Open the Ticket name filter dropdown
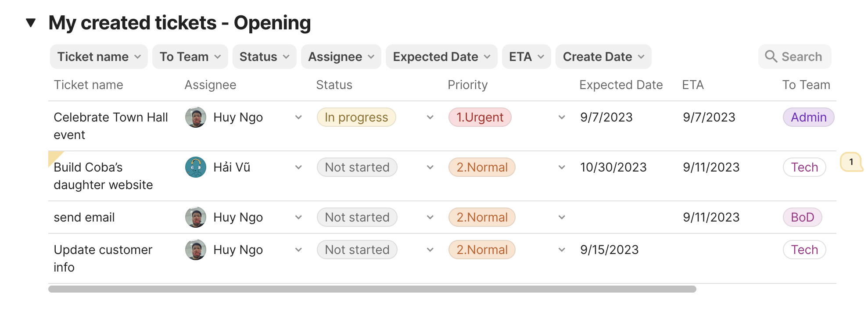The height and width of the screenshot is (322, 868). pyautogui.click(x=99, y=57)
